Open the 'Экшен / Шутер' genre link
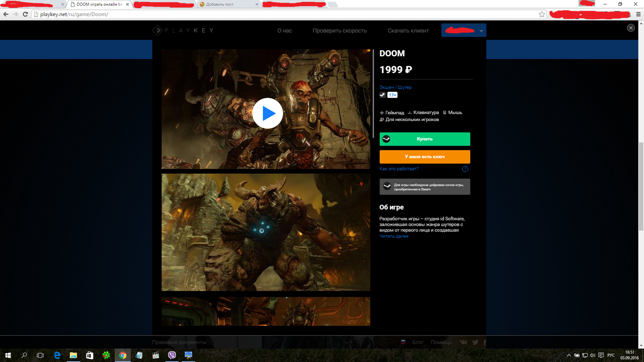Viewport: 644px width, 362px height. coord(395,87)
